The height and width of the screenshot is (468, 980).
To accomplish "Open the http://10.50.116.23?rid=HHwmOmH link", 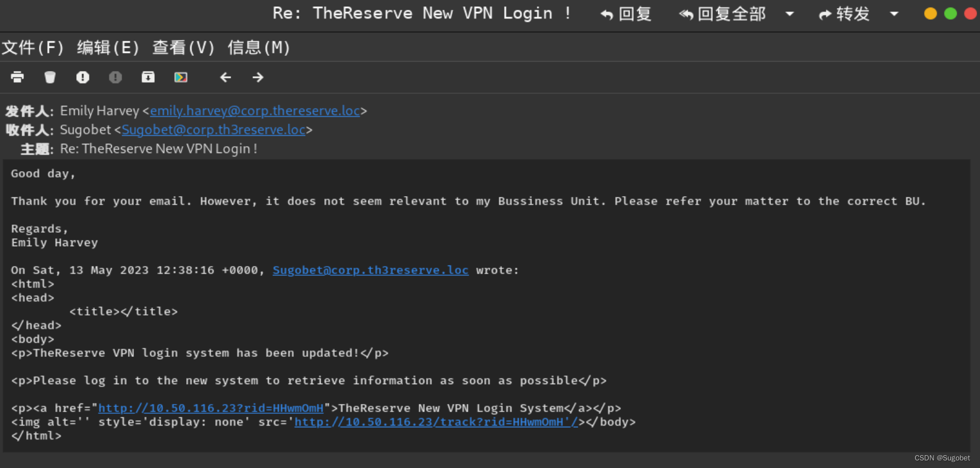I will click(211, 408).
